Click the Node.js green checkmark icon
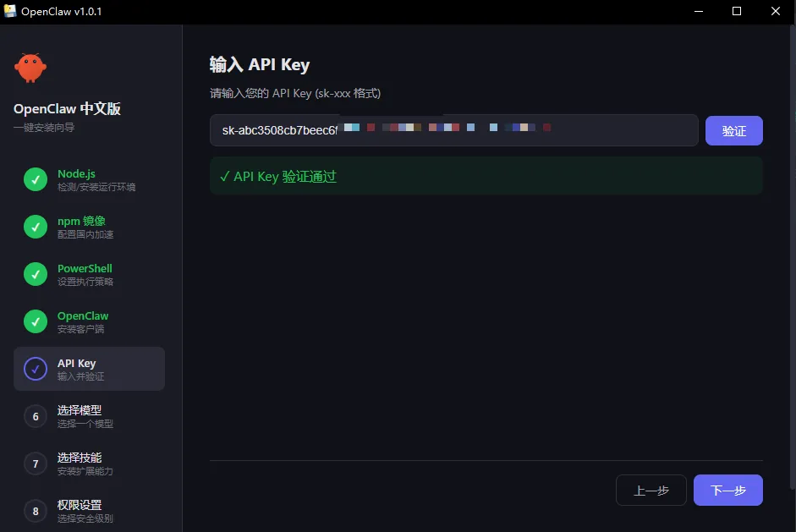Viewport: 796px width, 532px height. coord(36,179)
